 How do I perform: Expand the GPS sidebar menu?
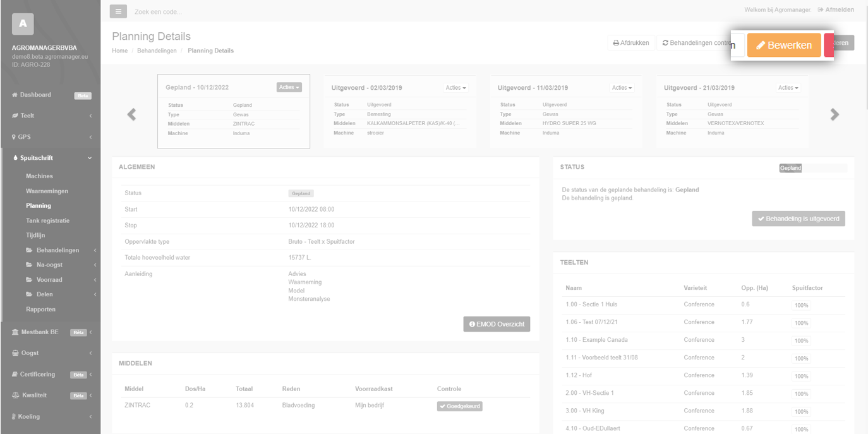[x=51, y=136]
